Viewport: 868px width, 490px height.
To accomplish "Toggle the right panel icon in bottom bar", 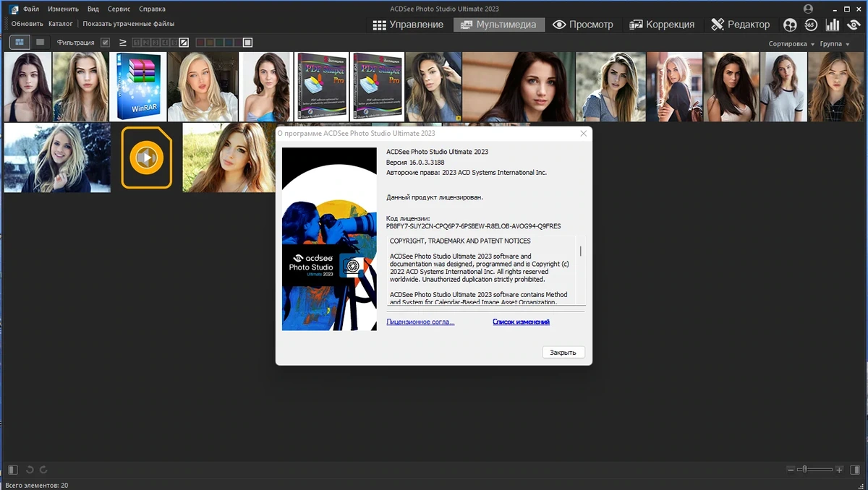I will click(x=855, y=470).
